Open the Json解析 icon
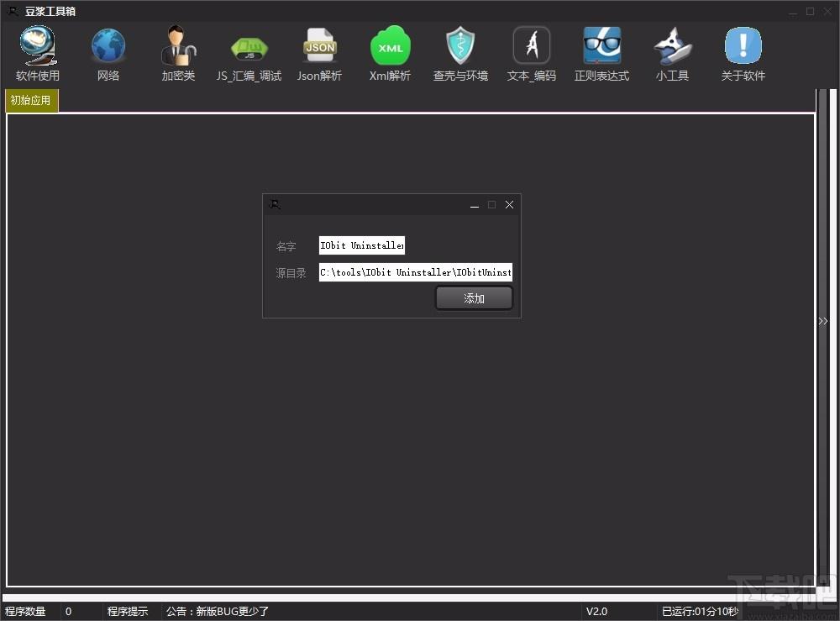 (x=320, y=46)
